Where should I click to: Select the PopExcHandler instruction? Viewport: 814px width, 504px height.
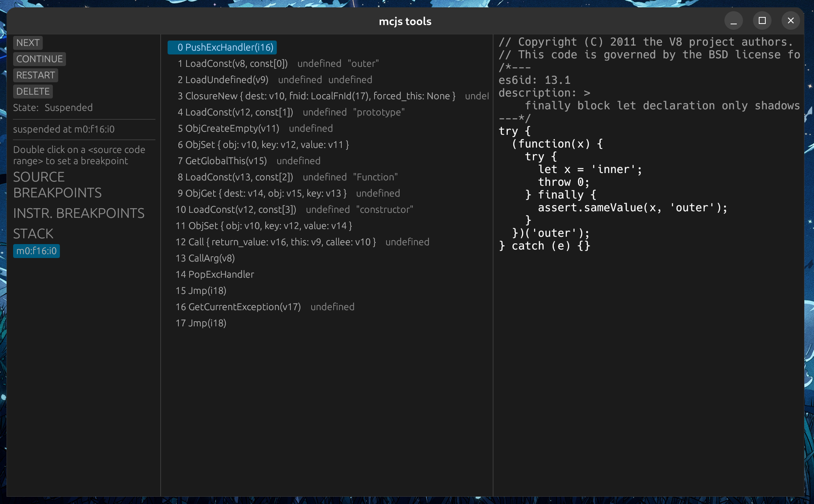215,274
